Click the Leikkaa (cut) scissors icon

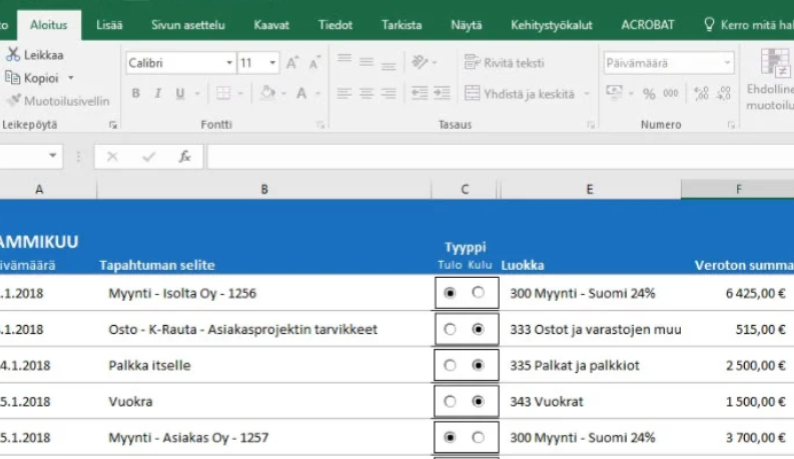point(13,55)
